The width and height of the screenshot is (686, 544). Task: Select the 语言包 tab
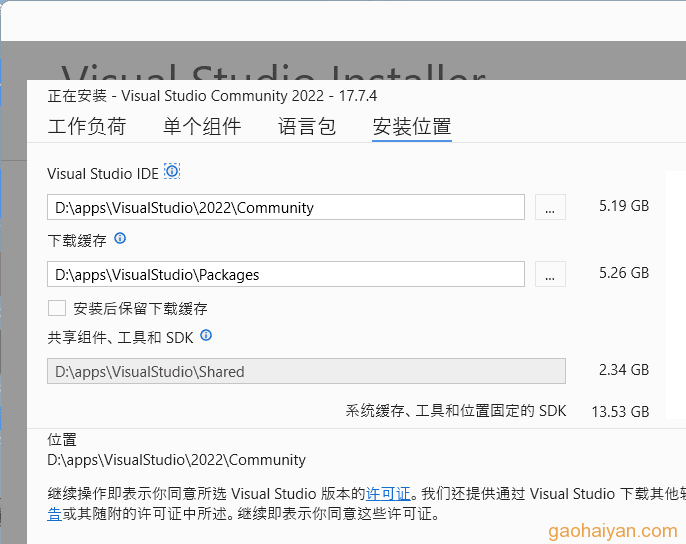click(x=307, y=126)
